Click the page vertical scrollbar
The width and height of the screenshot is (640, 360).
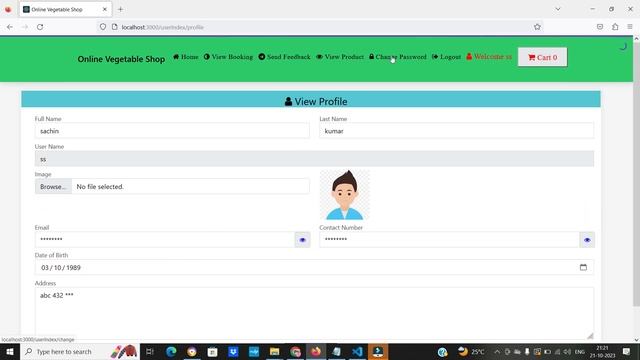coord(636,173)
